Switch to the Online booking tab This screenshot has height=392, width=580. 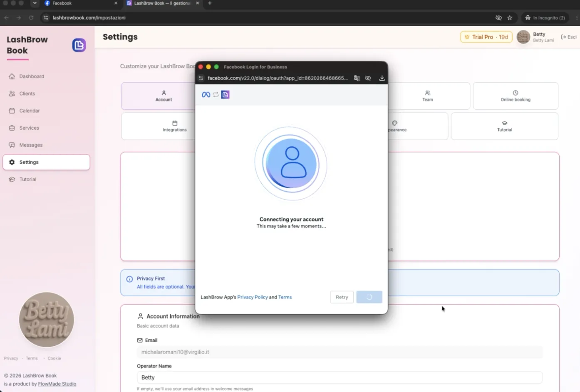(516, 96)
